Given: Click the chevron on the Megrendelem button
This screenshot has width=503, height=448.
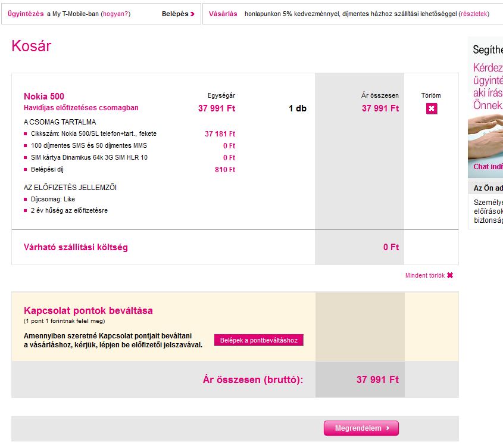Looking at the screenshot, I should tap(388, 428).
